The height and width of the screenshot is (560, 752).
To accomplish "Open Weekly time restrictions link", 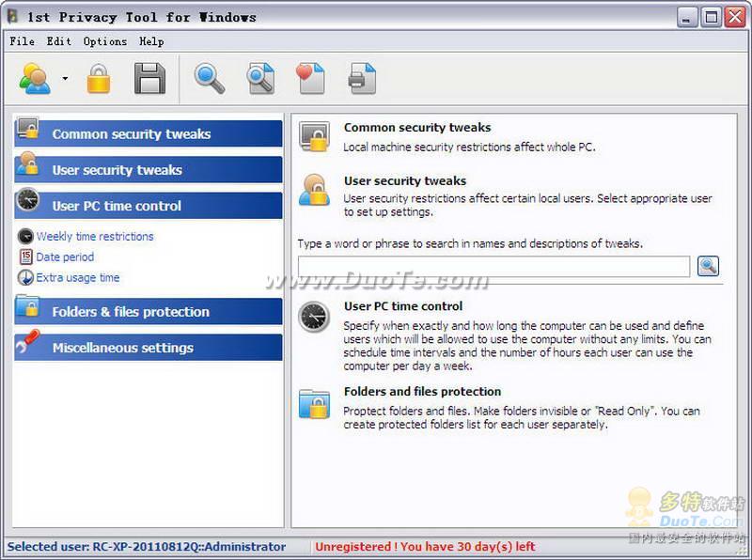I will 95,237.
